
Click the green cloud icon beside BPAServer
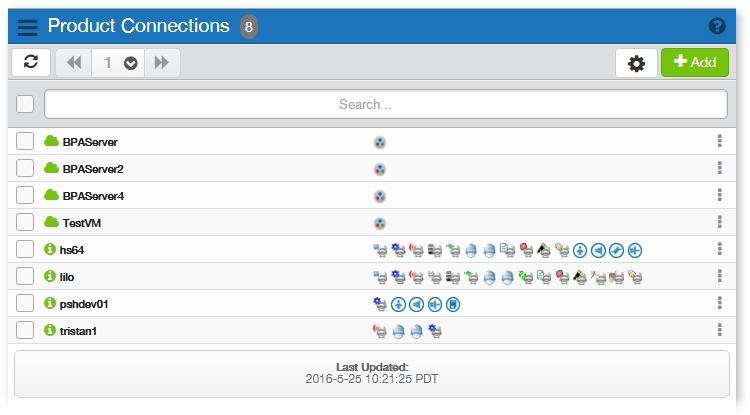point(52,141)
